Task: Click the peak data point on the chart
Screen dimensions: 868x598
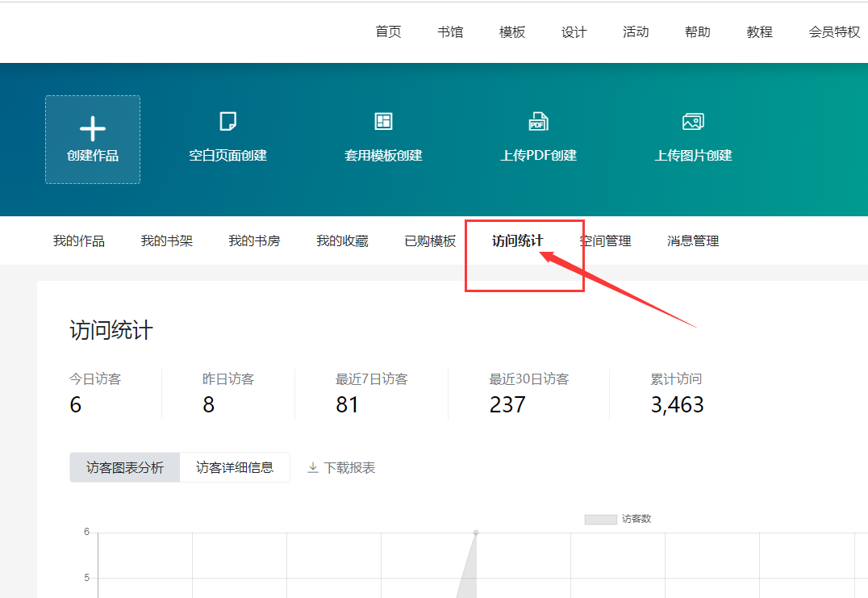Action: click(475, 533)
